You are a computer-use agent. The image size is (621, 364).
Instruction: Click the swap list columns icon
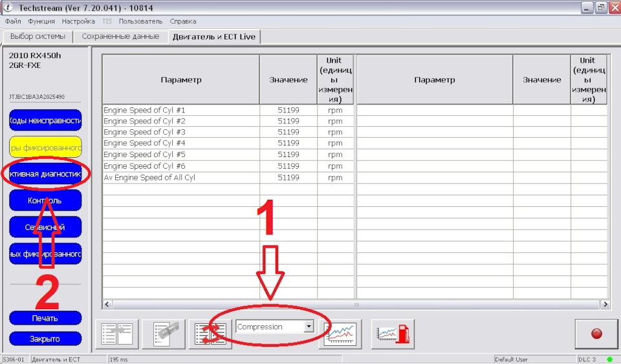click(x=210, y=334)
